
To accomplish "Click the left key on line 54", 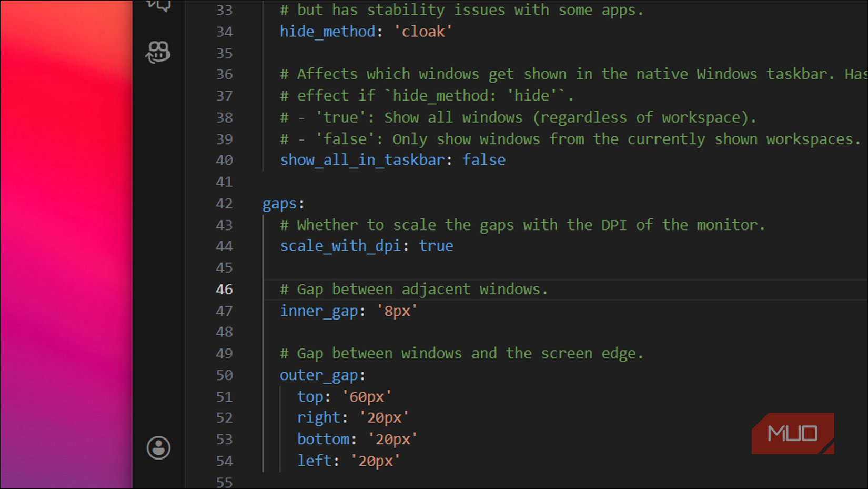I will coord(314,460).
